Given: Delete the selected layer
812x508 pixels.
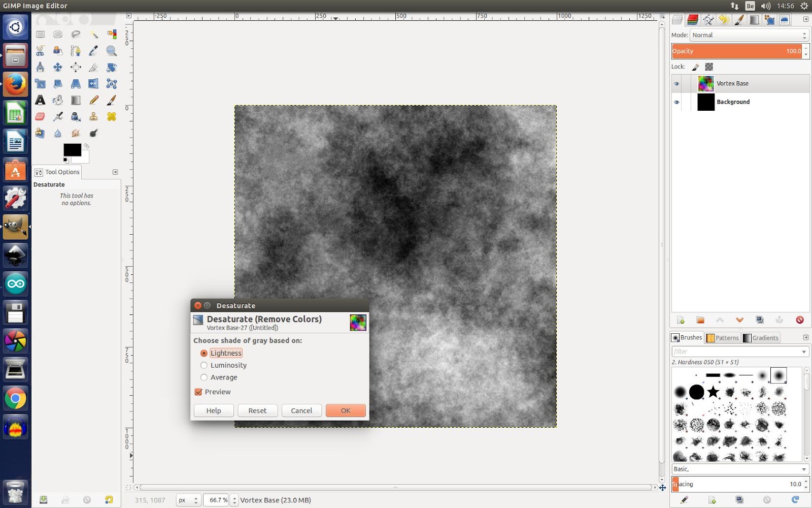Looking at the screenshot, I should [x=800, y=321].
